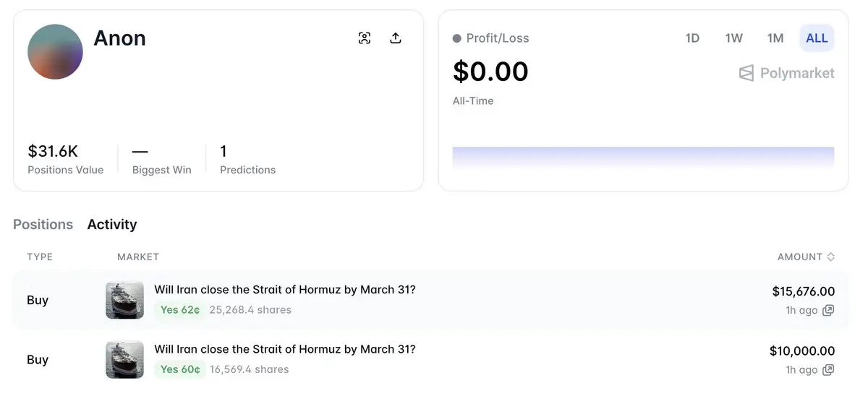
Task: Select the 1M time range
Action: [775, 38]
